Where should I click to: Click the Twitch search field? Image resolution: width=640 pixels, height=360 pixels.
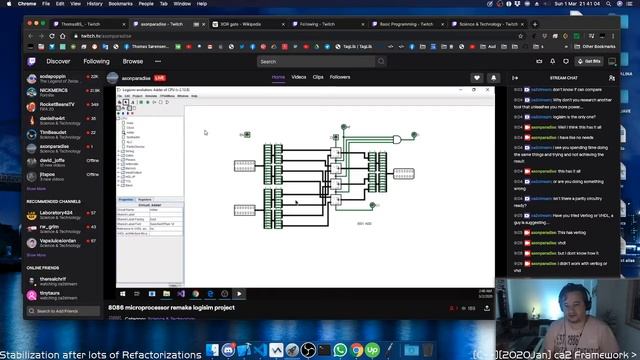[316, 62]
